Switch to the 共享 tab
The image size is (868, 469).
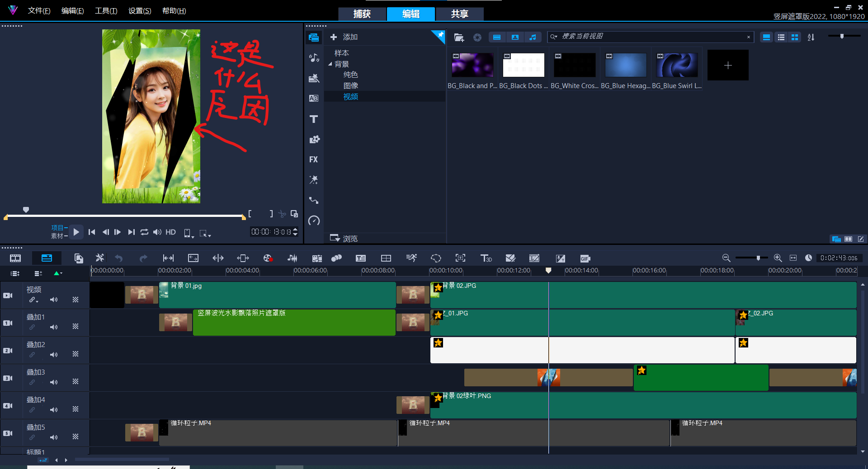[x=459, y=14]
